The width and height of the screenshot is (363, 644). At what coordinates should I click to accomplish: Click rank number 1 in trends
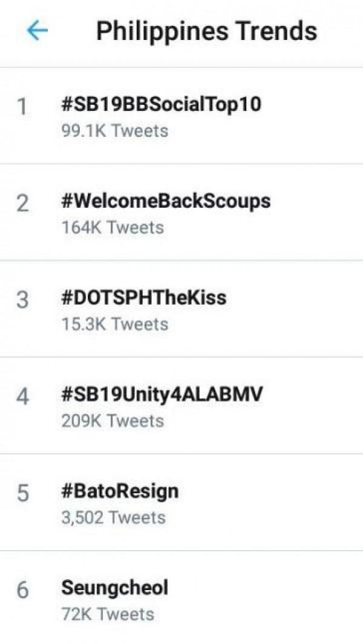pyautogui.click(x=22, y=108)
